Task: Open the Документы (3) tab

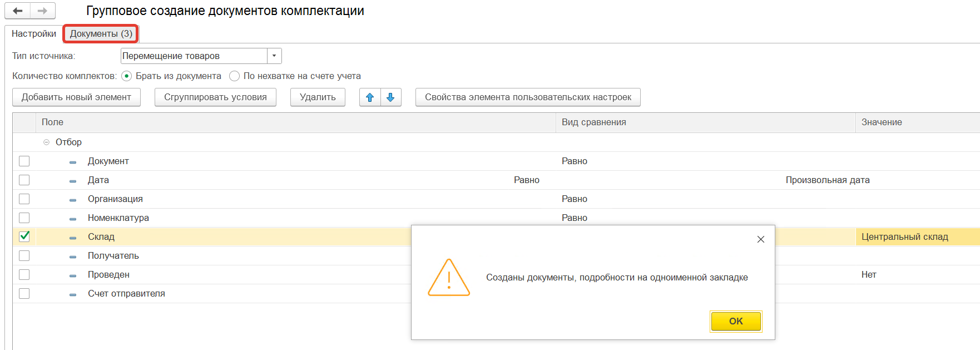Action: [101, 33]
